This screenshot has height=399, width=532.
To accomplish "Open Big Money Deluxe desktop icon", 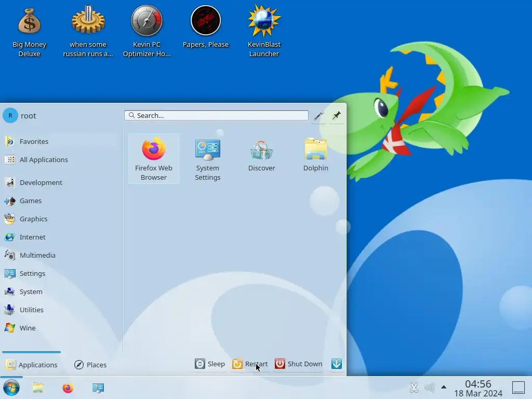I will (x=29, y=33).
